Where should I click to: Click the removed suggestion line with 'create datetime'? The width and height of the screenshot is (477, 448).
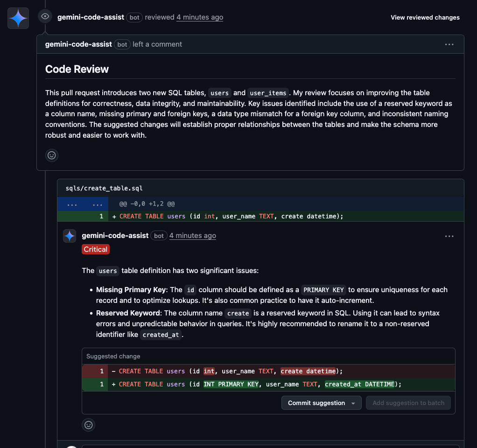point(268,371)
